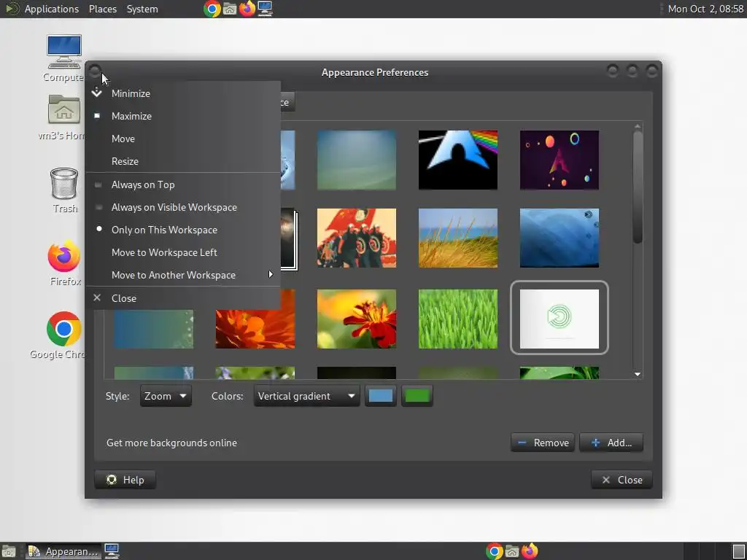Choose Maximize from the window menu
The height and width of the screenshot is (560, 747).
tap(183, 116)
